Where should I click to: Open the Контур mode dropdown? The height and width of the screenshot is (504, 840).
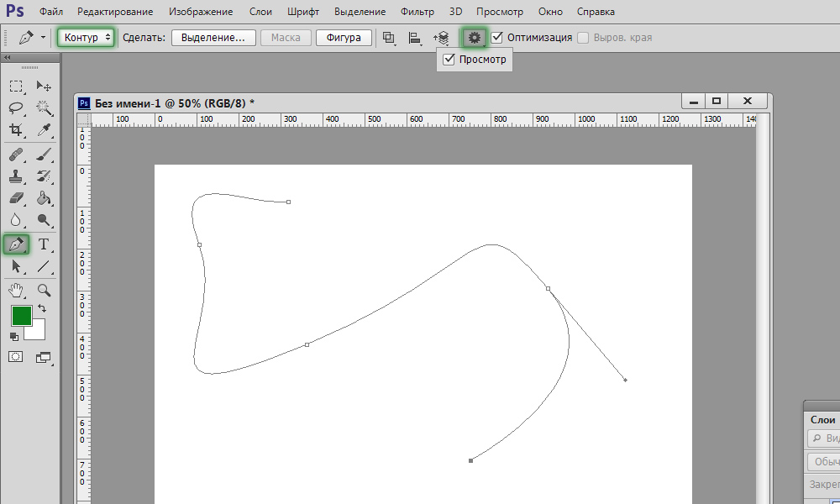pos(86,38)
